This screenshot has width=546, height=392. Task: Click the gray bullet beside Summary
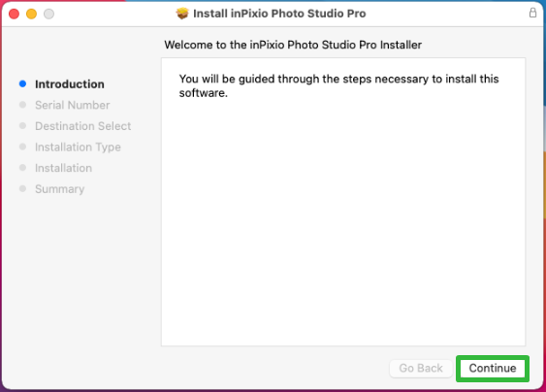click(x=22, y=188)
